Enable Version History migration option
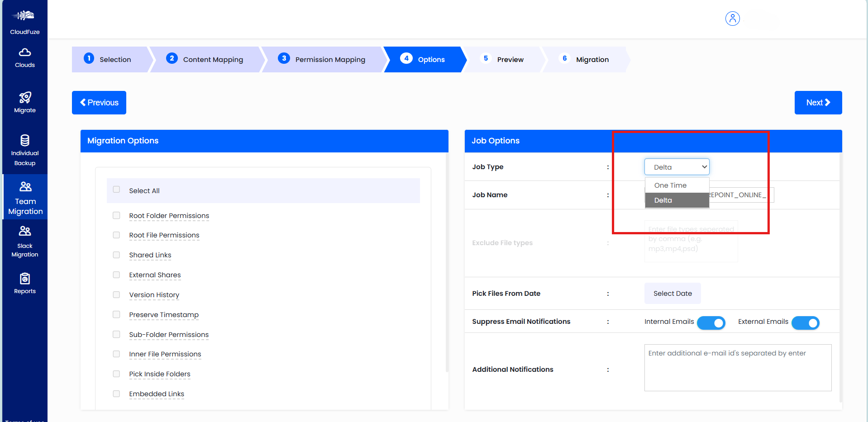The width and height of the screenshot is (868, 422). click(116, 294)
